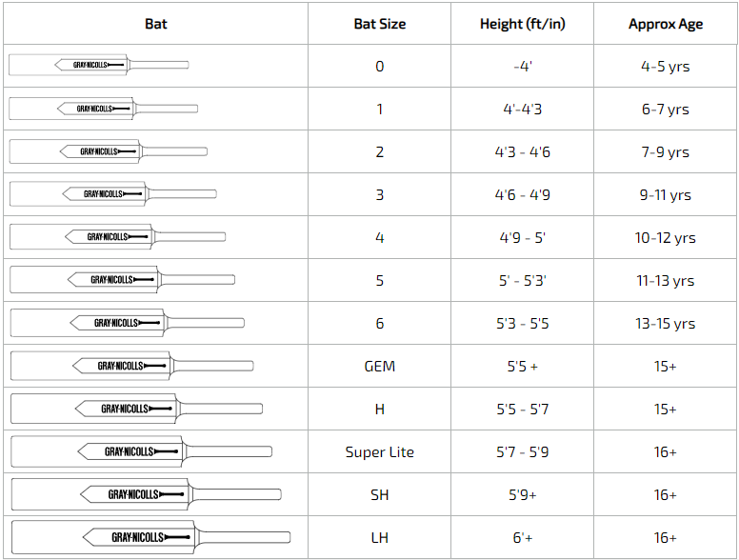Select the size 1 bat image

(103, 109)
